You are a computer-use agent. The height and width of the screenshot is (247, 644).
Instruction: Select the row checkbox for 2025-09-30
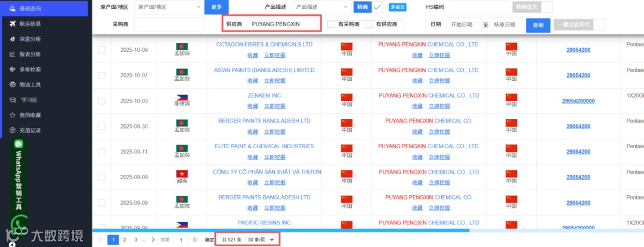pyautogui.click(x=101, y=126)
